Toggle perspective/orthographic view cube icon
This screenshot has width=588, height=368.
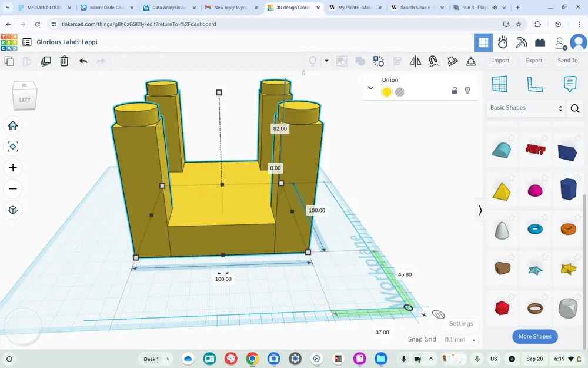13,210
